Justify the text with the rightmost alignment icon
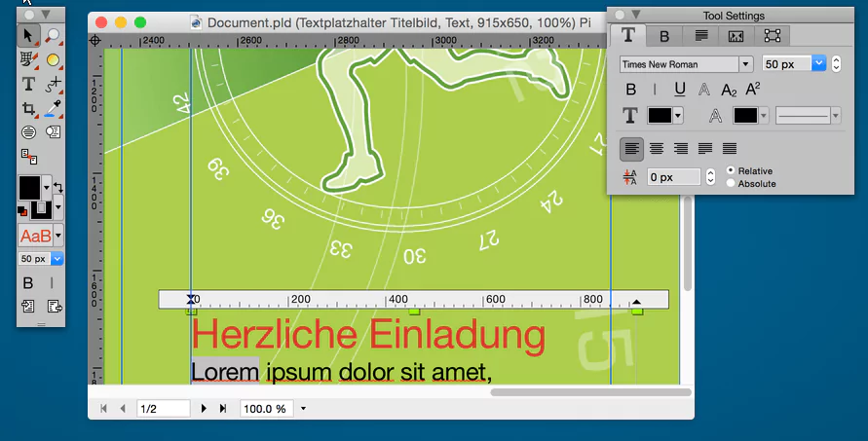This screenshot has height=441, width=868. pos(729,148)
